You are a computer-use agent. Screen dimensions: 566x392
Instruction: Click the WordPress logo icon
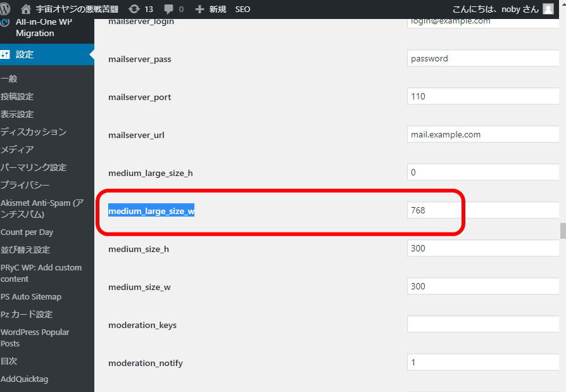click(x=6, y=9)
